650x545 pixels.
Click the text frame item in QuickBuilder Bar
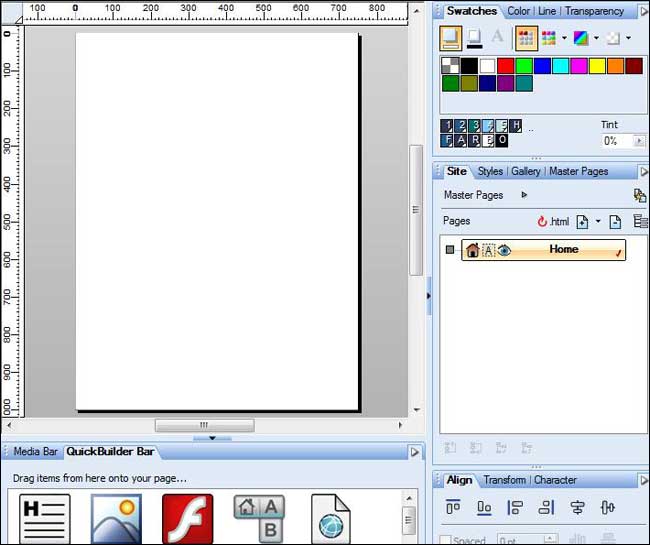tap(44, 518)
